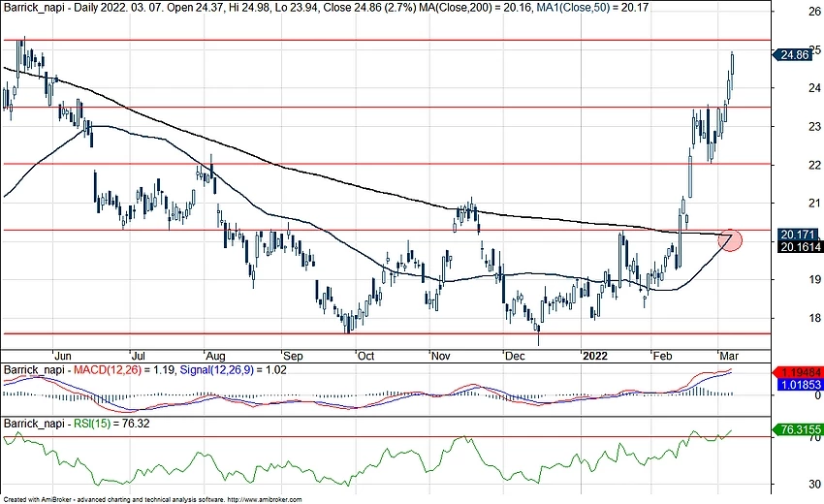Click the 22 price axis label

click(814, 165)
